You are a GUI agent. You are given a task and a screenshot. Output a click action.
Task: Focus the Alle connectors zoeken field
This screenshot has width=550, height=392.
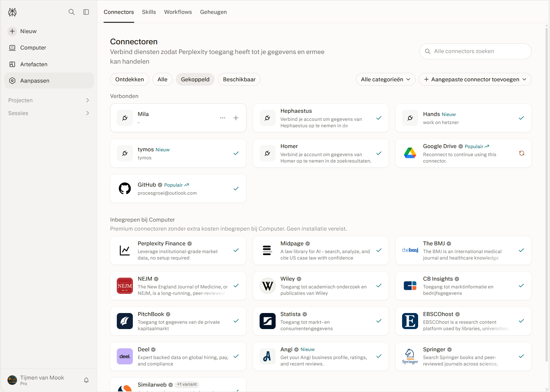click(475, 51)
